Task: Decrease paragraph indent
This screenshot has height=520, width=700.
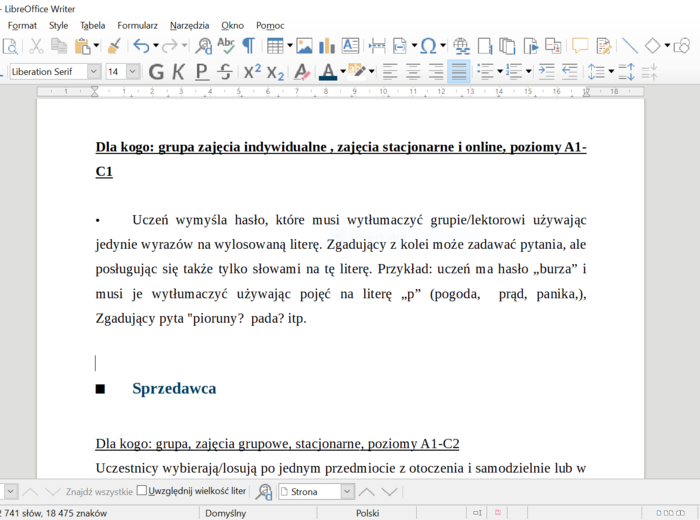Action: tap(569, 72)
